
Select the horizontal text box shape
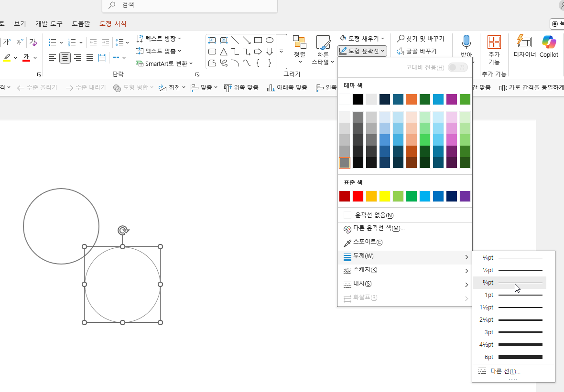(x=212, y=40)
